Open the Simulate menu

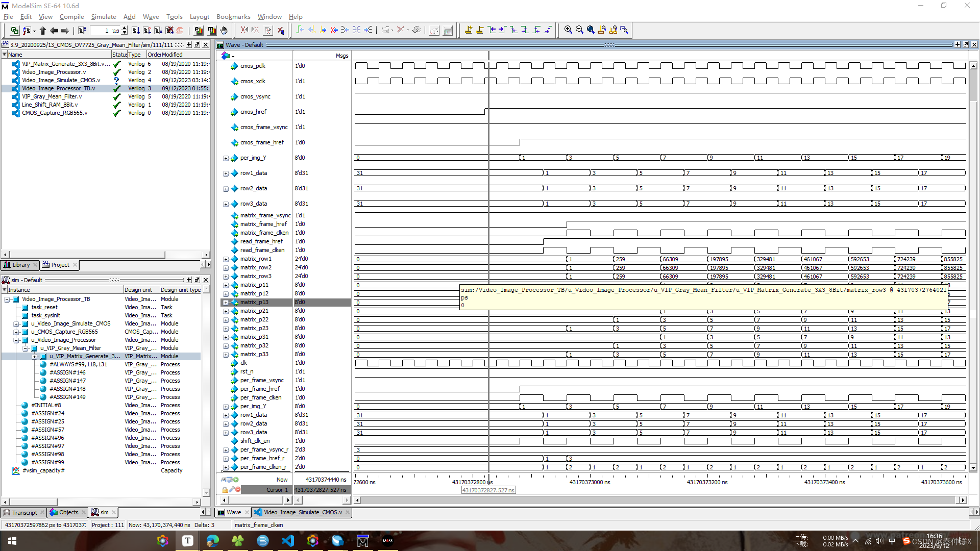tap(104, 17)
